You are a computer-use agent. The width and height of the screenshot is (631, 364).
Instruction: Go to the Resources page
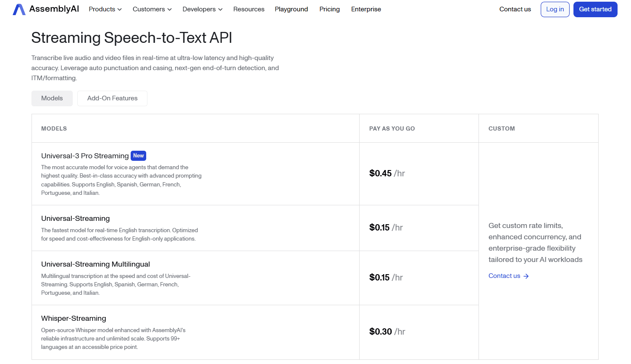tap(249, 9)
